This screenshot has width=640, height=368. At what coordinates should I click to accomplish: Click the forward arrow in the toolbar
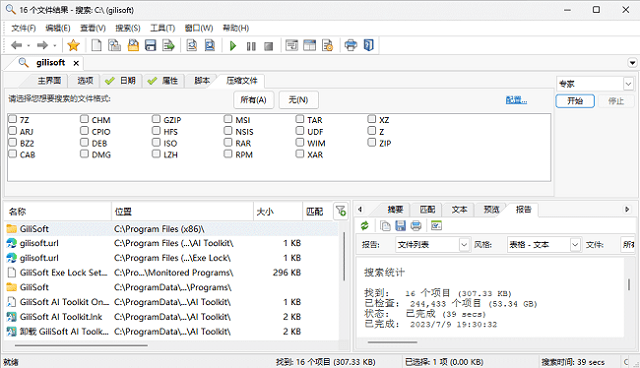coord(42,45)
